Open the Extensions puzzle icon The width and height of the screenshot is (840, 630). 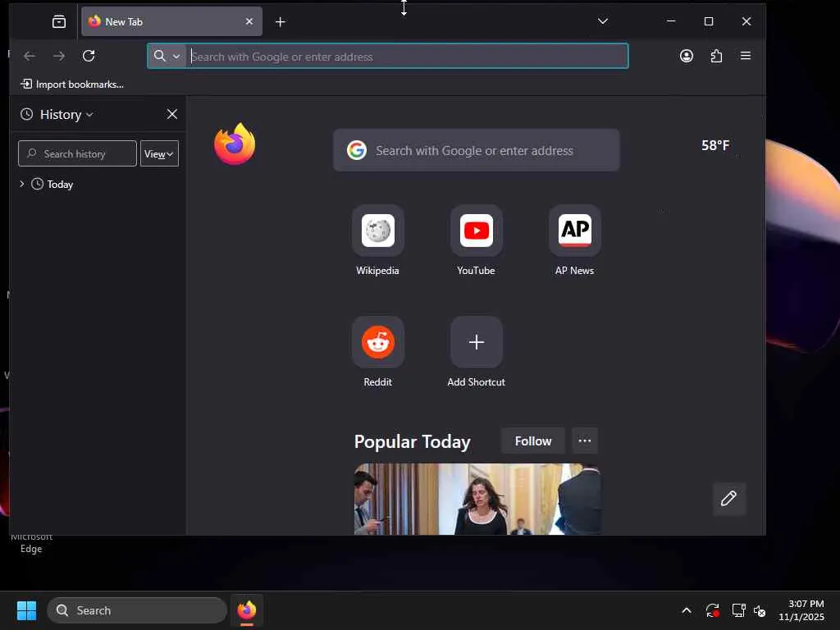click(x=716, y=56)
